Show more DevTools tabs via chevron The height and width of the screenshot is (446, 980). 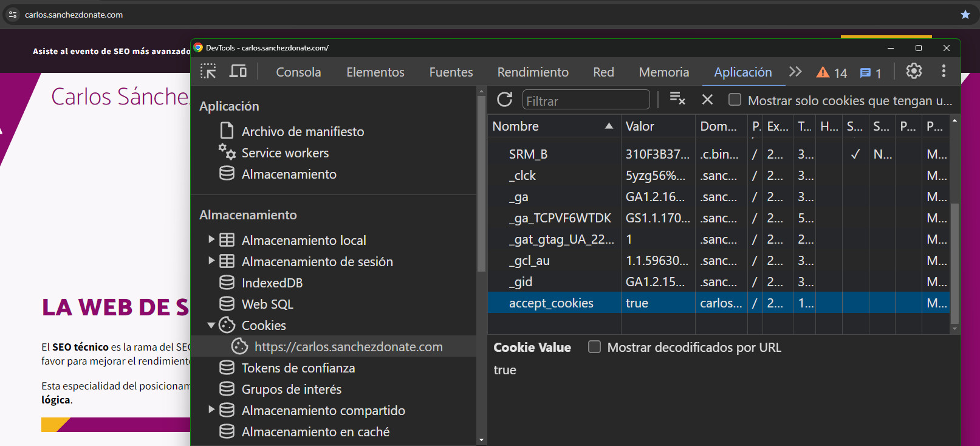point(795,72)
